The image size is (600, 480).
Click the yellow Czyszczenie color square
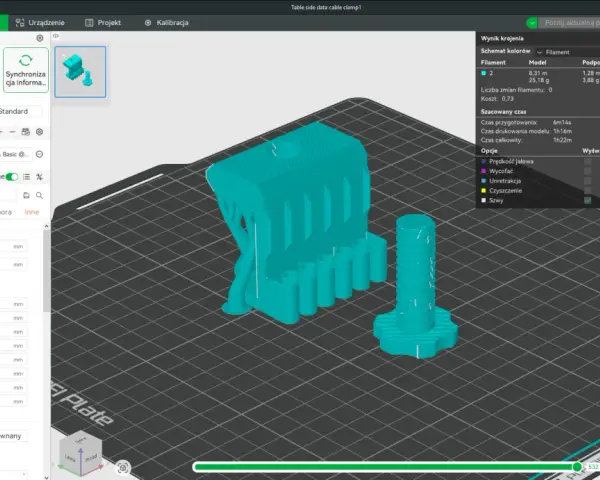click(484, 191)
